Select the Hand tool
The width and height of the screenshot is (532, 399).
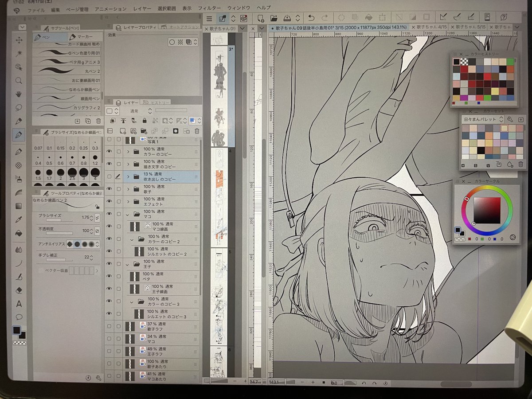coord(19,94)
